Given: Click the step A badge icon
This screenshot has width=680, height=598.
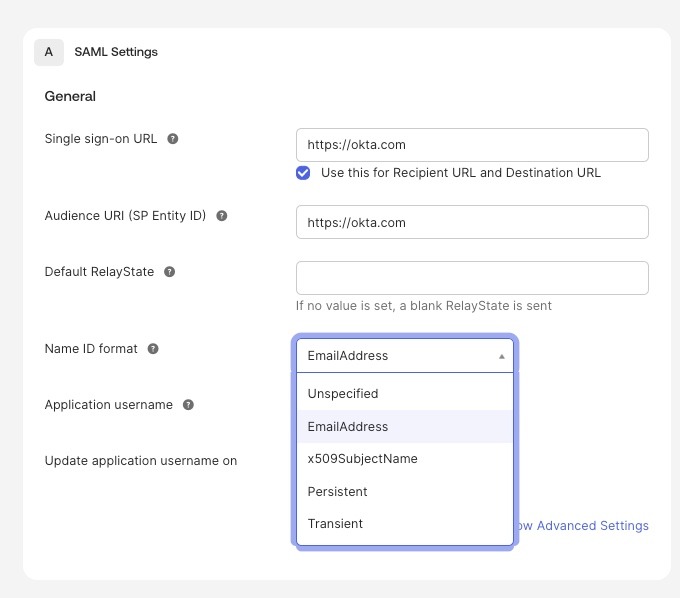Looking at the screenshot, I should pyautogui.click(x=49, y=52).
